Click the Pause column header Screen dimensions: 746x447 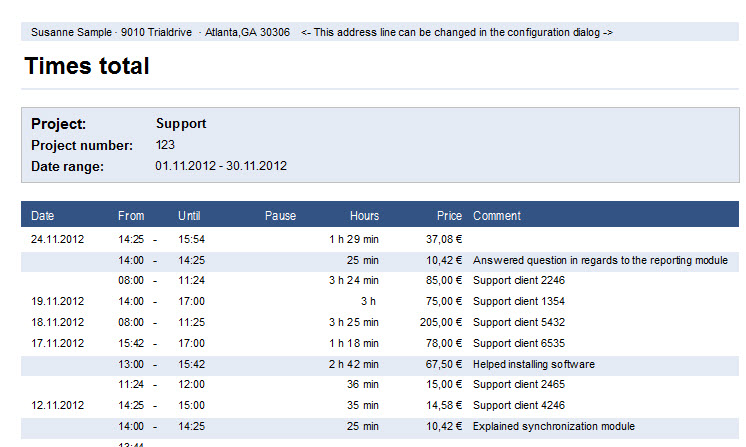(280, 216)
